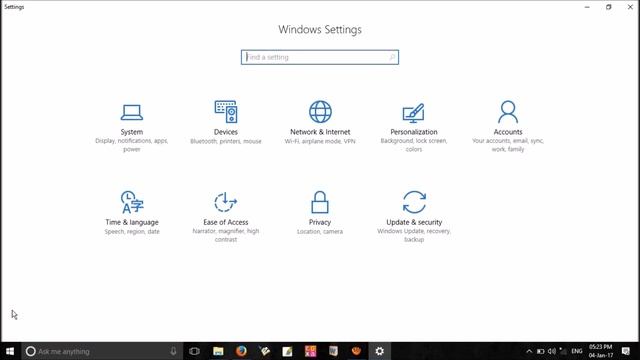
Task: Click the Devices label text
Action: (226, 132)
